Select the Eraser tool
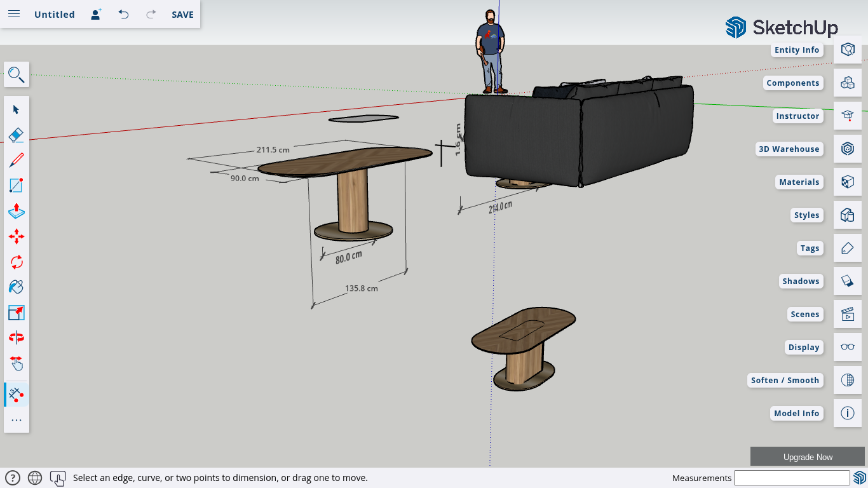 click(x=17, y=135)
